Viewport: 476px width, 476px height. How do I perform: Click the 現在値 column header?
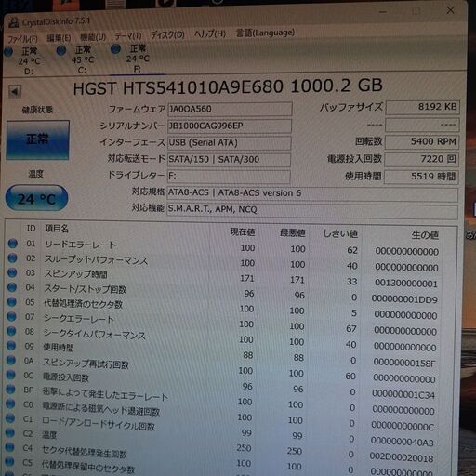(x=243, y=232)
